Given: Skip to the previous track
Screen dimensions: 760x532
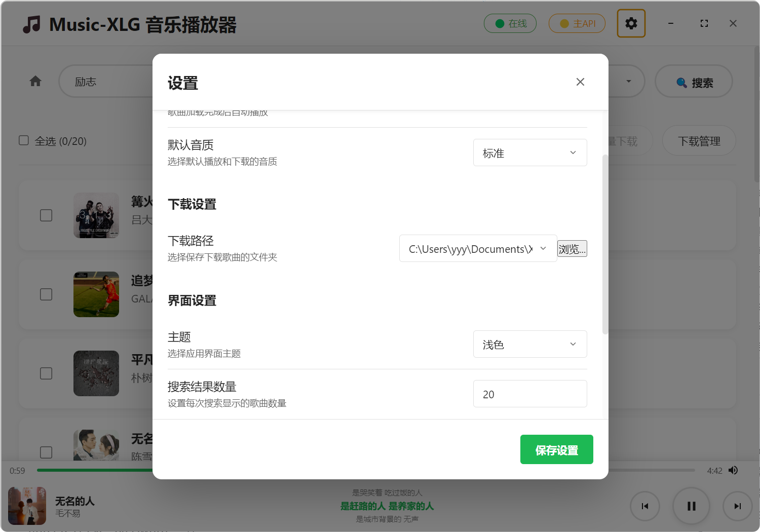Looking at the screenshot, I should [x=644, y=506].
